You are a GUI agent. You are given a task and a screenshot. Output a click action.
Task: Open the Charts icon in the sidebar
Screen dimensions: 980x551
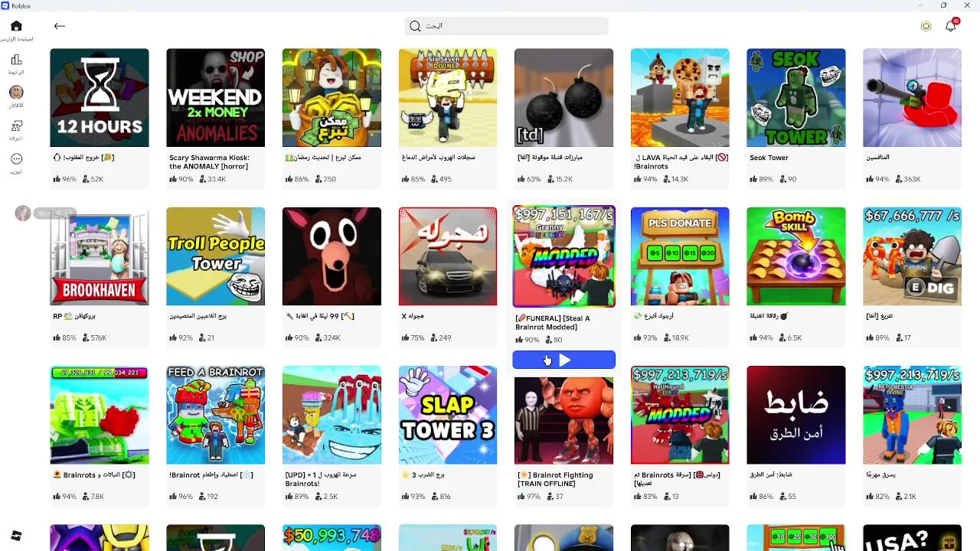pyautogui.click(x=16, y=60)
